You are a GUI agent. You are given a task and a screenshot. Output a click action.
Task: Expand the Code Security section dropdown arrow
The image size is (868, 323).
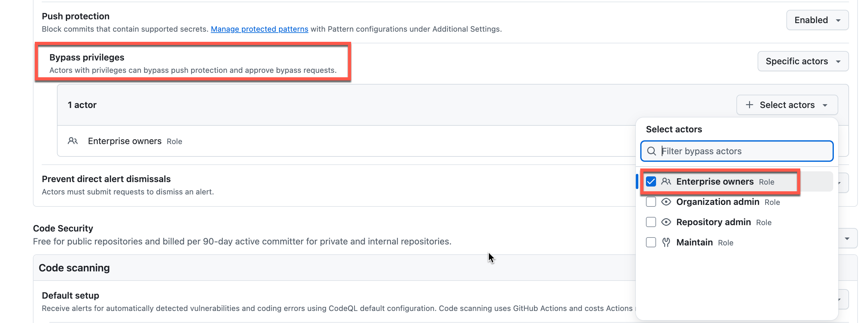click(x=847, y=238)
